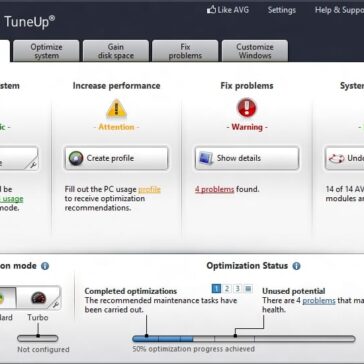Show optimization status page 2
Viewport: 364px width, 364px height.
click(x=227, y=289)
